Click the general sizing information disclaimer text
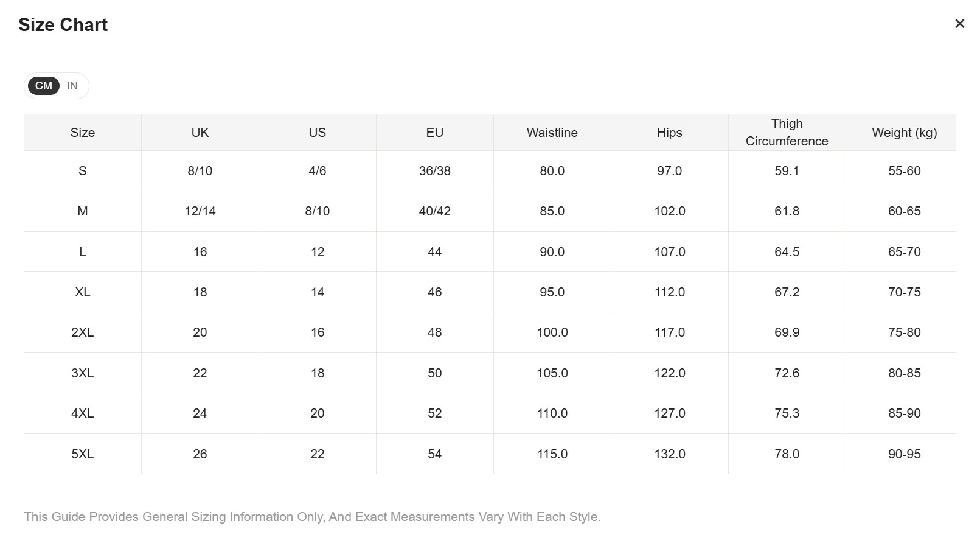Viewport: 980px width, 557px height. (312, 517)
